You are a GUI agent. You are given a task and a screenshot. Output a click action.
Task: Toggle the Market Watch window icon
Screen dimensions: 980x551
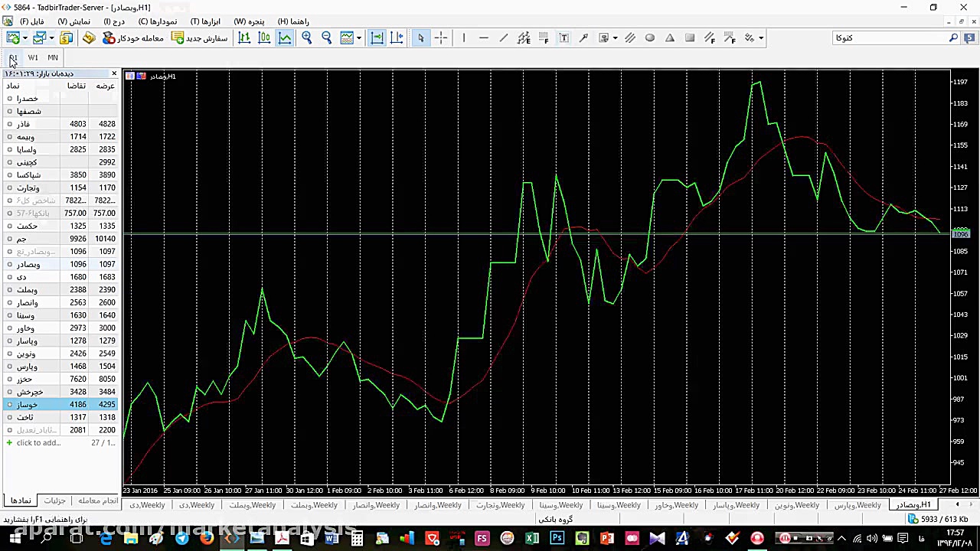66,37
